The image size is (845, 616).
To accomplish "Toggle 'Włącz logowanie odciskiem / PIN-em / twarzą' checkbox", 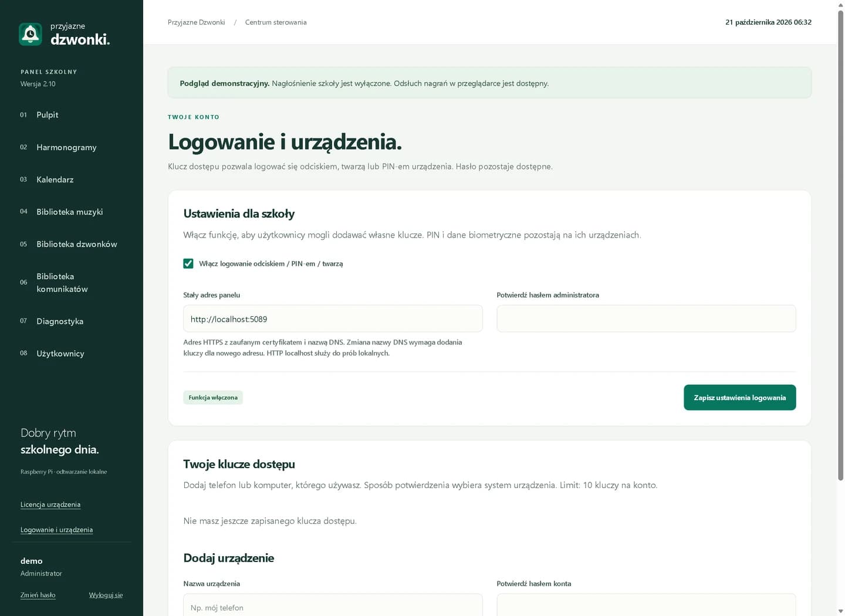I will (188, 263).
